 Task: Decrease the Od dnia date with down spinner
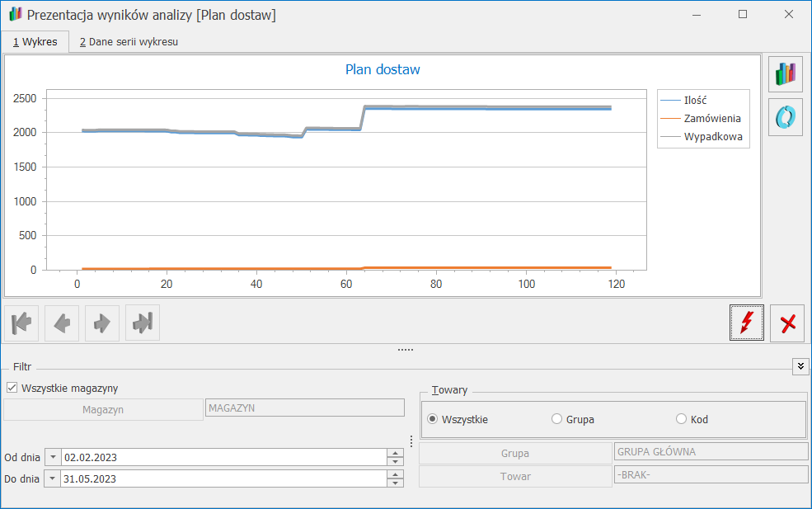pyautogui.click(x=395, y=461)
